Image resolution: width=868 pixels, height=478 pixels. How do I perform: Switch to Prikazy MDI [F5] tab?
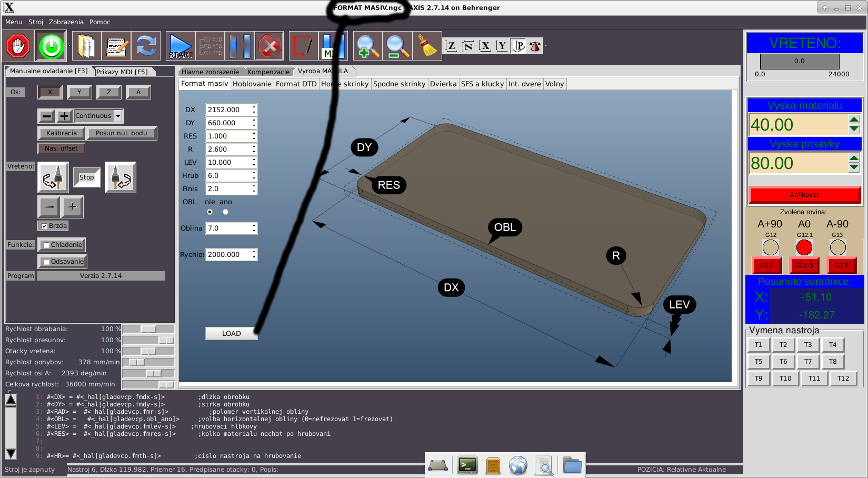[122, 72]
